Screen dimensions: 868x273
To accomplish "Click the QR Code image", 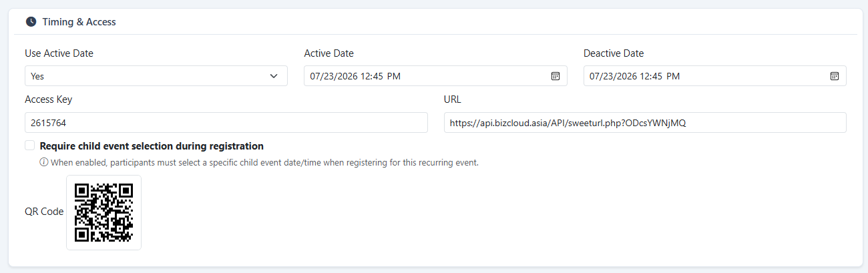I will coord(103,212).
